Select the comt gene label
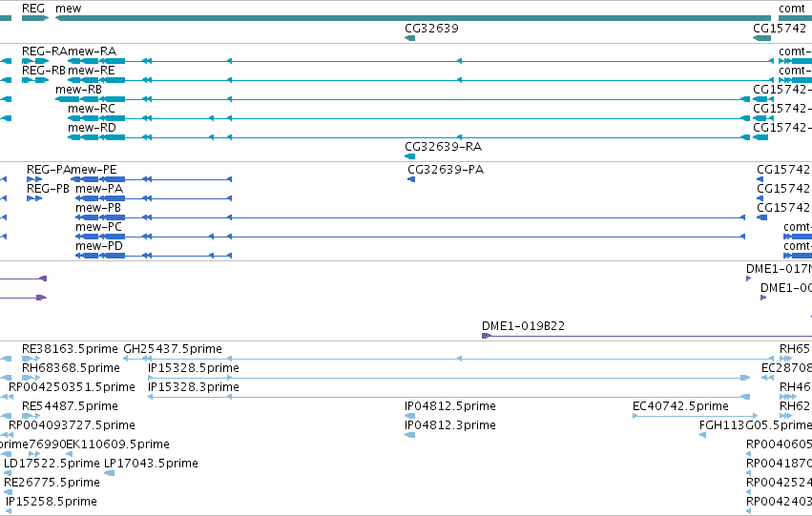The height and width of the screenshot is (516, 812). point(792,9)
